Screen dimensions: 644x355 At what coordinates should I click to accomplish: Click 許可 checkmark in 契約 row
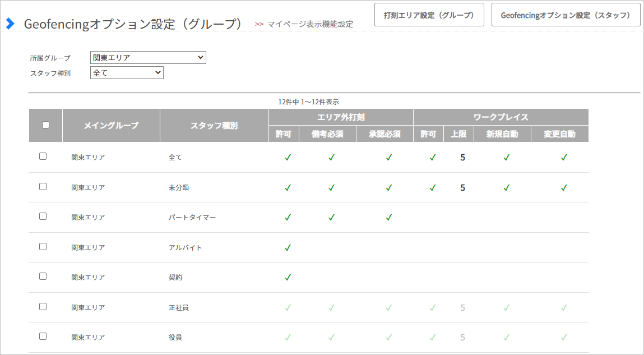tap(288, 277)
